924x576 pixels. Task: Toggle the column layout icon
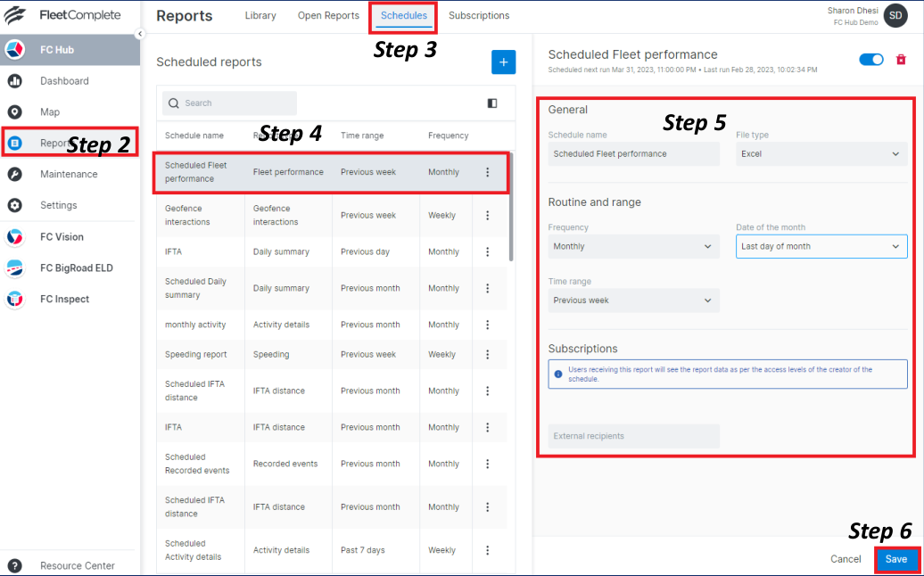pos(492,103)
